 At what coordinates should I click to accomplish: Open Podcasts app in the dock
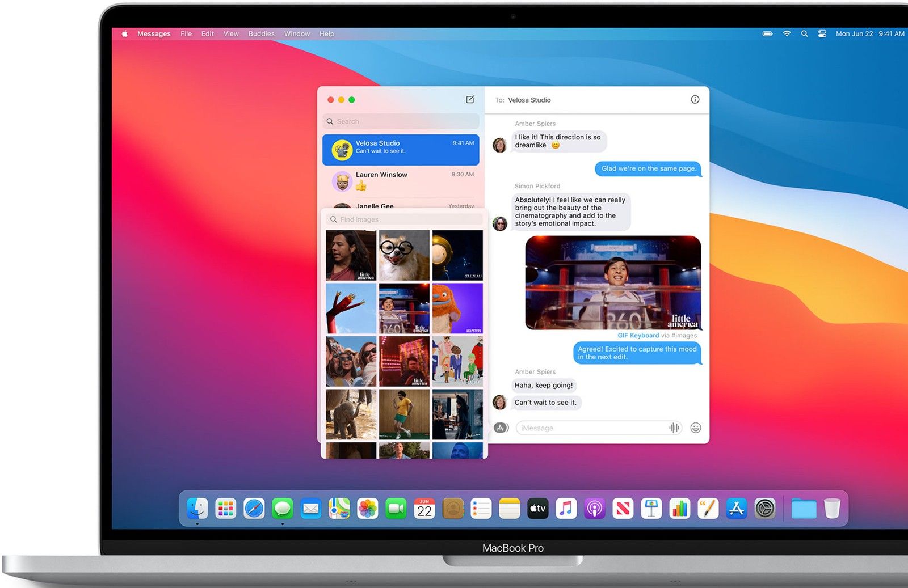[594, 509]
